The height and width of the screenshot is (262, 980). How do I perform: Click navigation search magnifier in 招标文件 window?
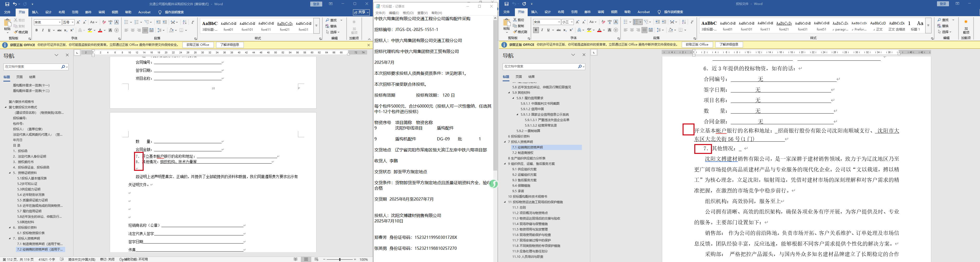[x=63, y=67]
